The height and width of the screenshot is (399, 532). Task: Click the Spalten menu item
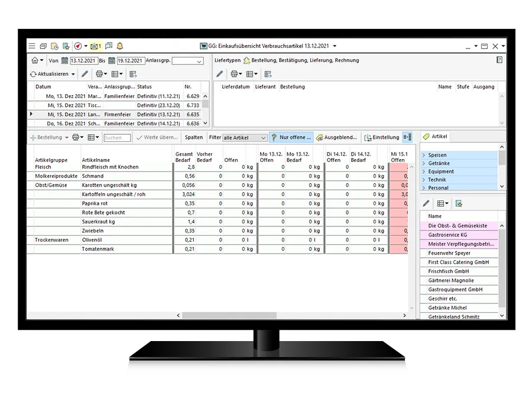point(193,137)
